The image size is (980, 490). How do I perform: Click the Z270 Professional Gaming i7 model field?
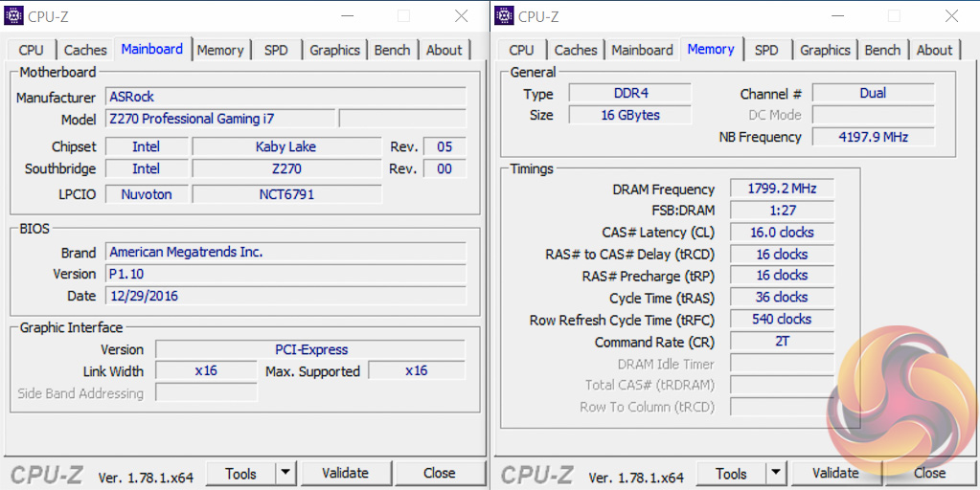pos(220,119)
